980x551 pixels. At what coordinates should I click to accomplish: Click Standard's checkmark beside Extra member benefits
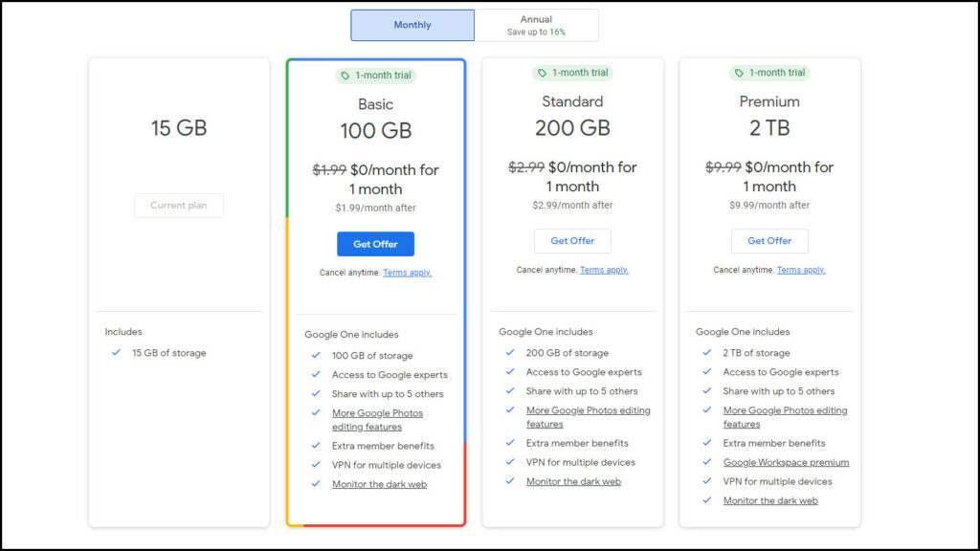[x=509, y=443]
